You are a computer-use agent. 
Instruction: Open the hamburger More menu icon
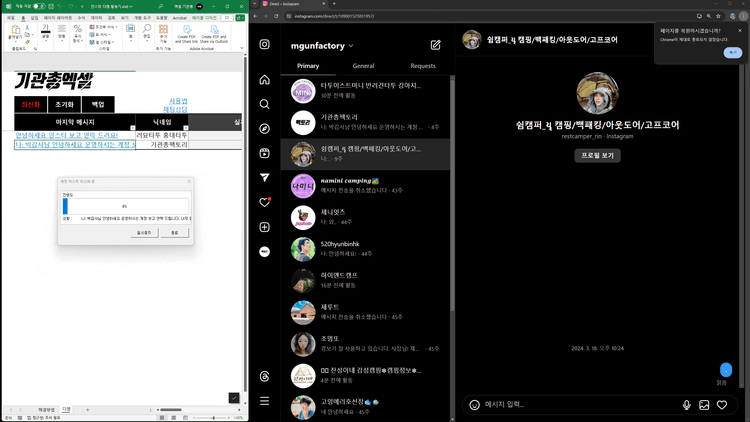(265, 401)
